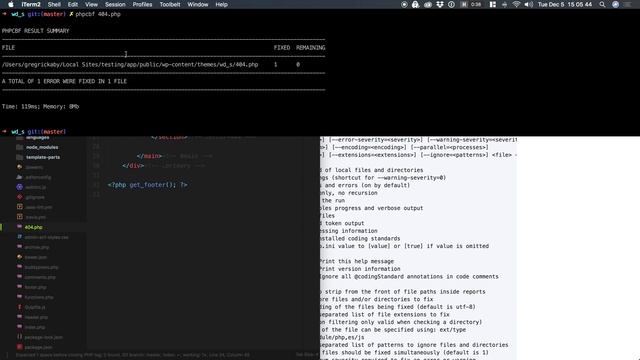The image size is (640, 360).
Task: Click the menu bar date and time
Action: (x=564, y=4)
